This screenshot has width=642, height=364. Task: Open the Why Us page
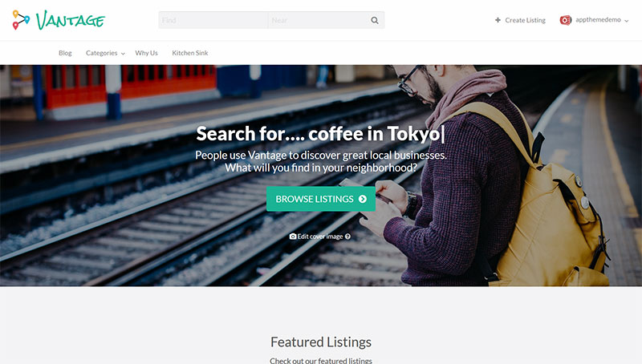click(x=146, y=53)
